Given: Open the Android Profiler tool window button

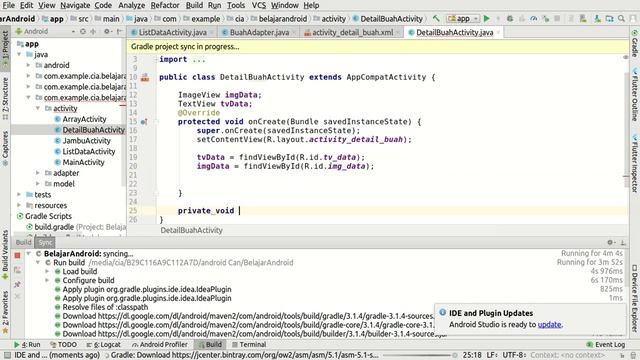Looking at the screenshot, I should coord(160,344).
